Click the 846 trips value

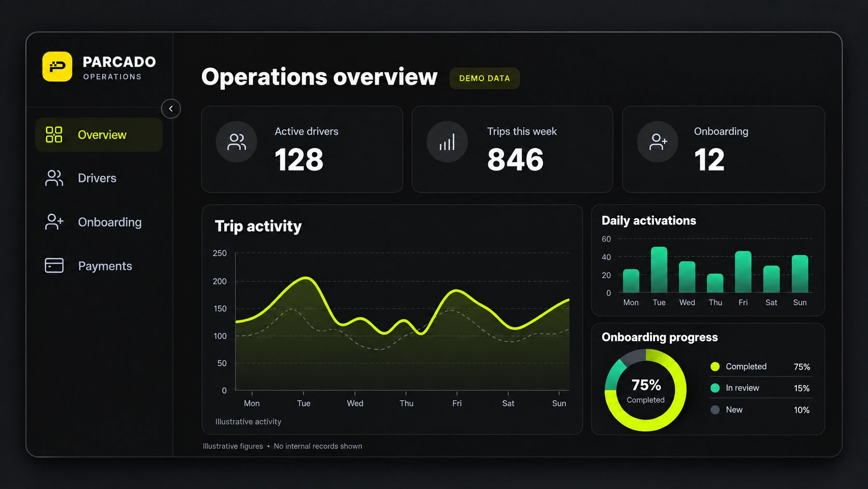(x=515, y=160)
